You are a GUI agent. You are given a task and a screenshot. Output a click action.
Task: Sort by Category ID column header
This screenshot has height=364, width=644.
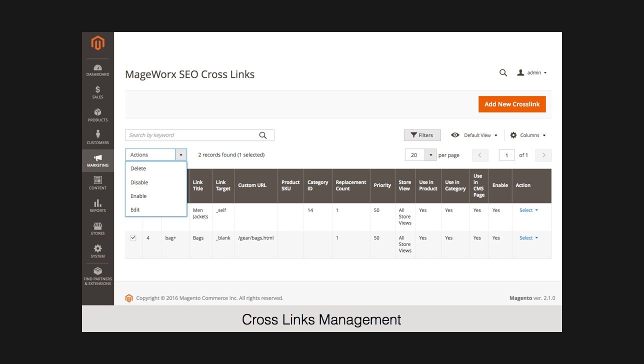(x=318, y=185)
